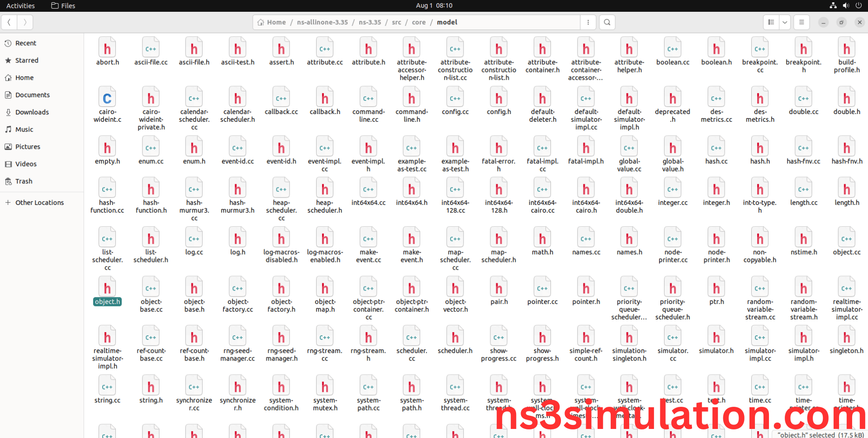Jump to ns-allinone-3.35 in path bar
The image size is (868, 438).
click(x=322, y=22)
